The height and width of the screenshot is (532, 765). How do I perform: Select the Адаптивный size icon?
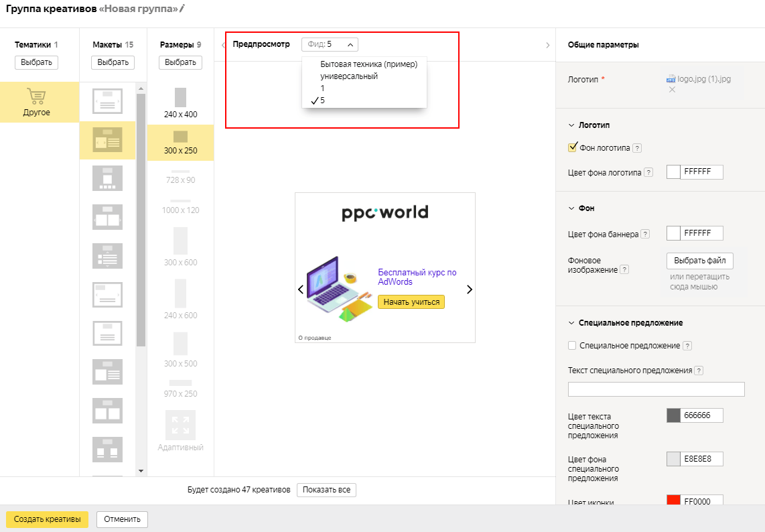180,425
